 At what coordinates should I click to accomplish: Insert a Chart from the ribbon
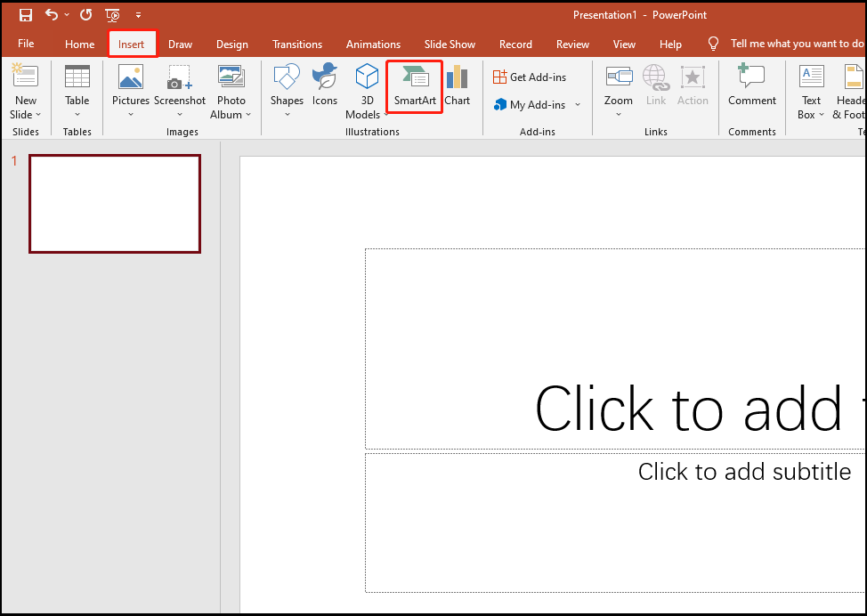[x=457, y=85]
